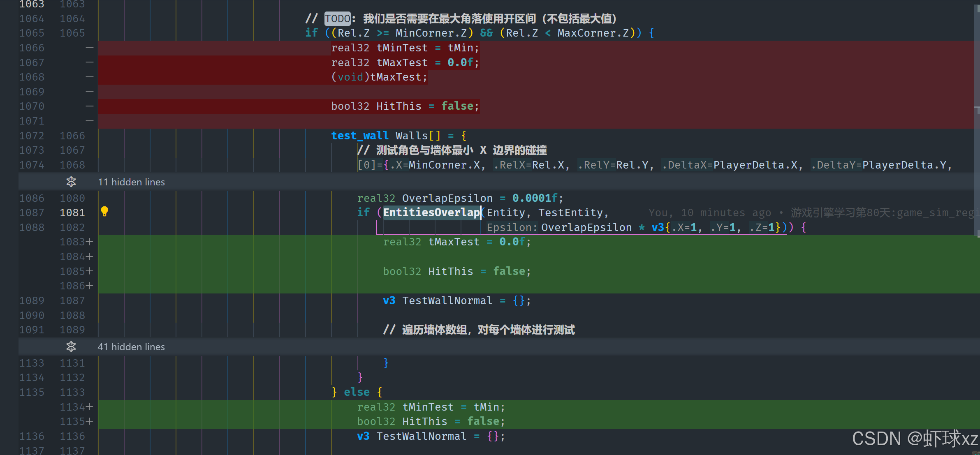Click added line 1083 'real32 tMaxTest = 0.0f;'
Screen dimensions: 980x455
[x=457, y=242]
